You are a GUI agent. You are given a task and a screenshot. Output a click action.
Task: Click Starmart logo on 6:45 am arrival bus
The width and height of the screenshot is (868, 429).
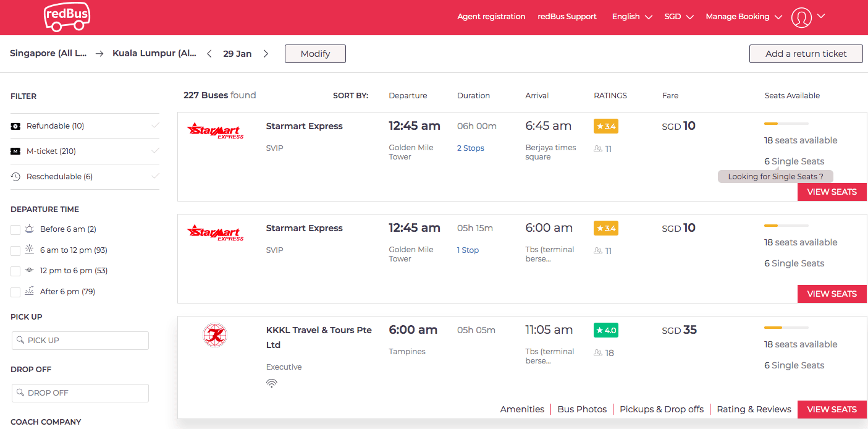[216, 130]
